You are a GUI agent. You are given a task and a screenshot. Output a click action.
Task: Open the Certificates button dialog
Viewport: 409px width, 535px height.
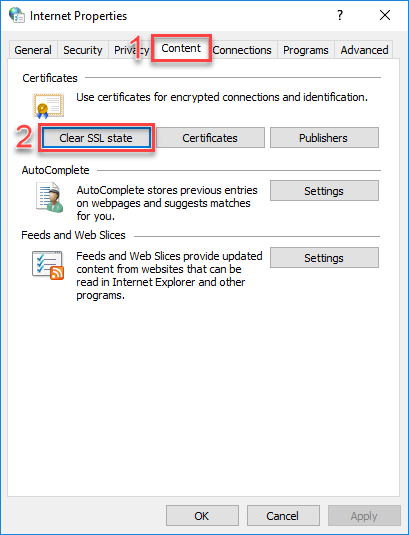click(210, 138)
